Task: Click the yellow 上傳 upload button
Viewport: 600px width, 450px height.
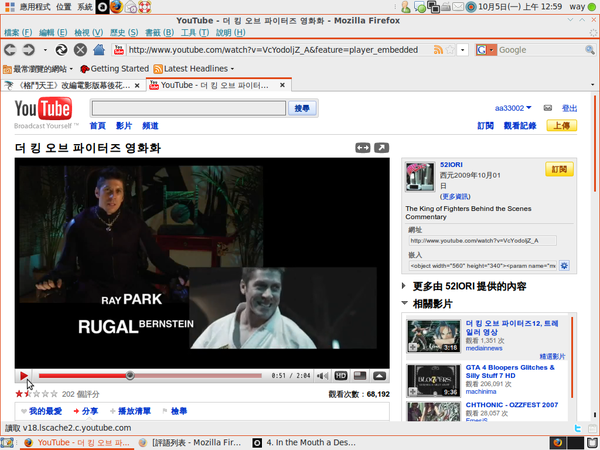Action: (561, 126)
